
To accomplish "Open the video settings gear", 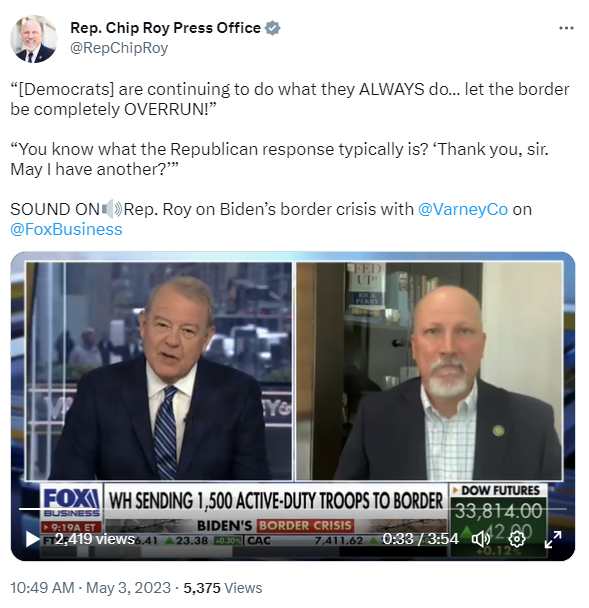I will 517,539.
